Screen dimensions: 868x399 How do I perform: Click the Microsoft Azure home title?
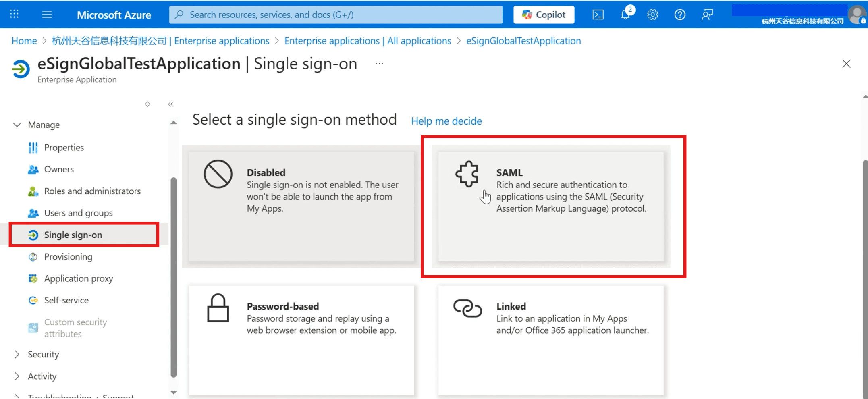pyautogui.click(x=114, y=15)
